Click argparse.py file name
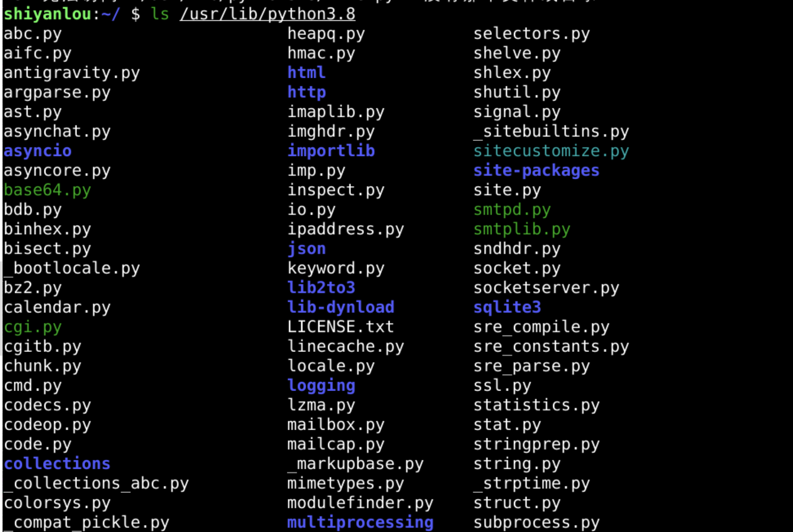Image resolution: width=793 pixels, height=532 pixels. (57, 92)
